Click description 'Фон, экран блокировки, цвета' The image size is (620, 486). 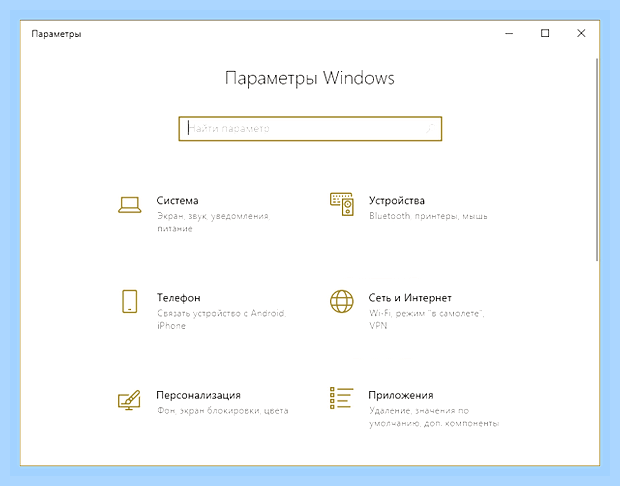click(223, 411)
